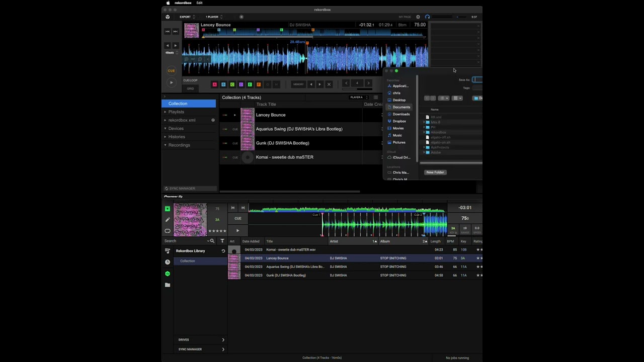The image size is (644, 362).
Task: Click the MEMORY cue button
Action: click(x=298, y=84)
